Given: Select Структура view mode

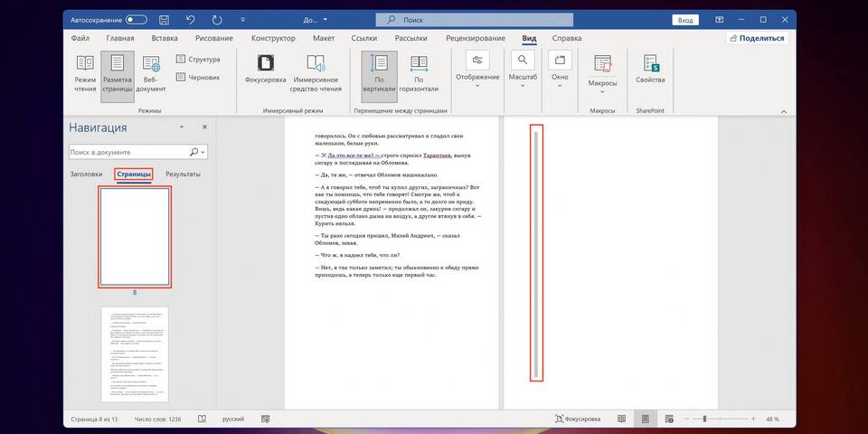Looking at the screenshot, I should click(198, 60).
